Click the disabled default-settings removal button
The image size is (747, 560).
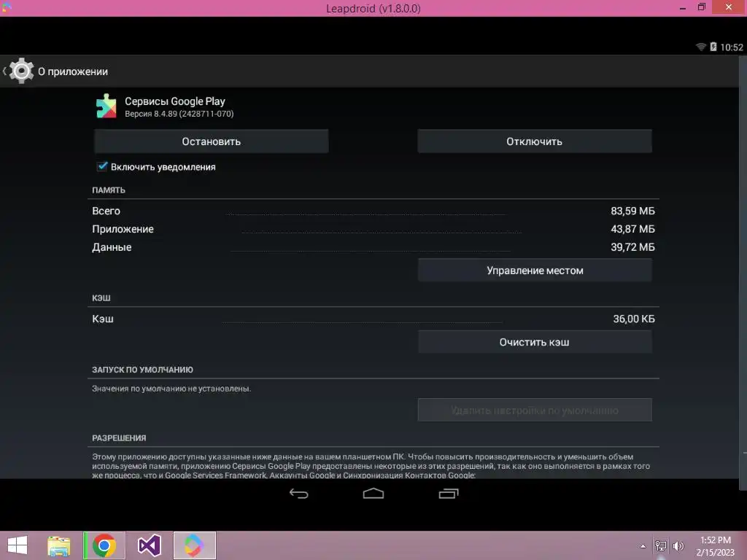point(535,410)
